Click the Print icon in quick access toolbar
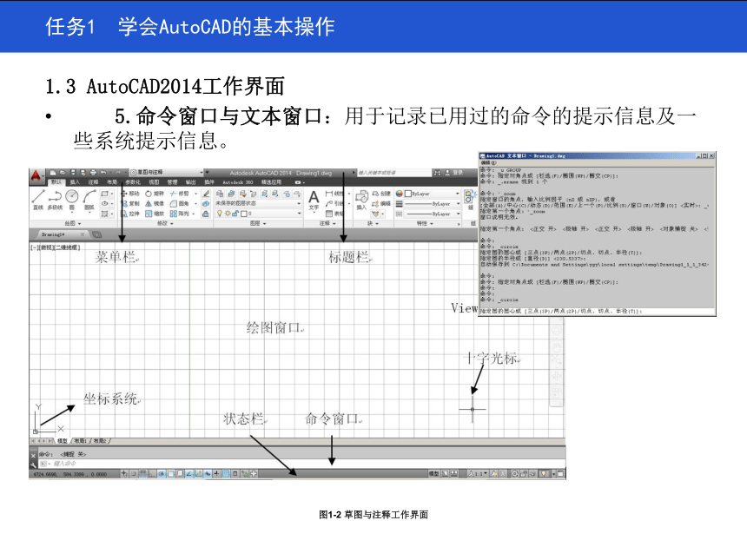Screen dimensions: 747x560 [x=93, y=173]
